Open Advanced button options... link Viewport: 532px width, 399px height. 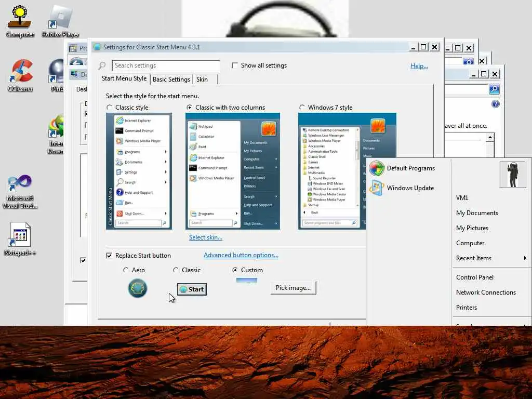241,255
